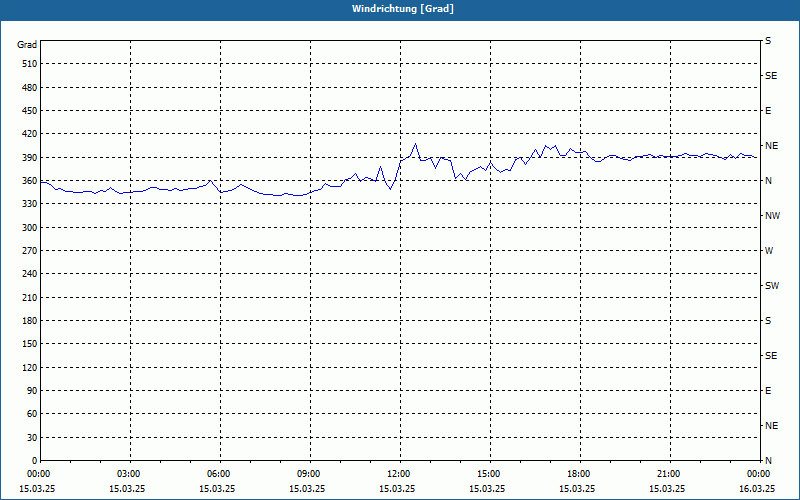The width and height of the screenshot is (800, 500).
Task: Click the 240 axis label
Action: click(x=30, y=274)
